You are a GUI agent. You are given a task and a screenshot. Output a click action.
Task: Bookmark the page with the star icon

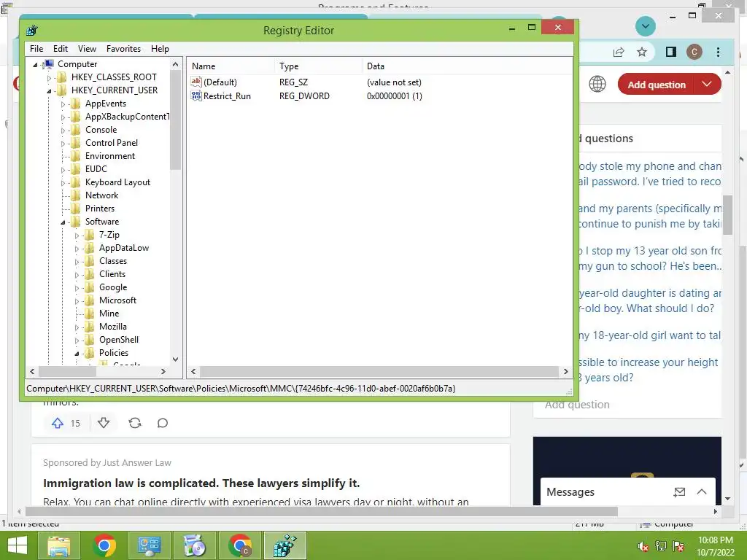tap(642, 52)
